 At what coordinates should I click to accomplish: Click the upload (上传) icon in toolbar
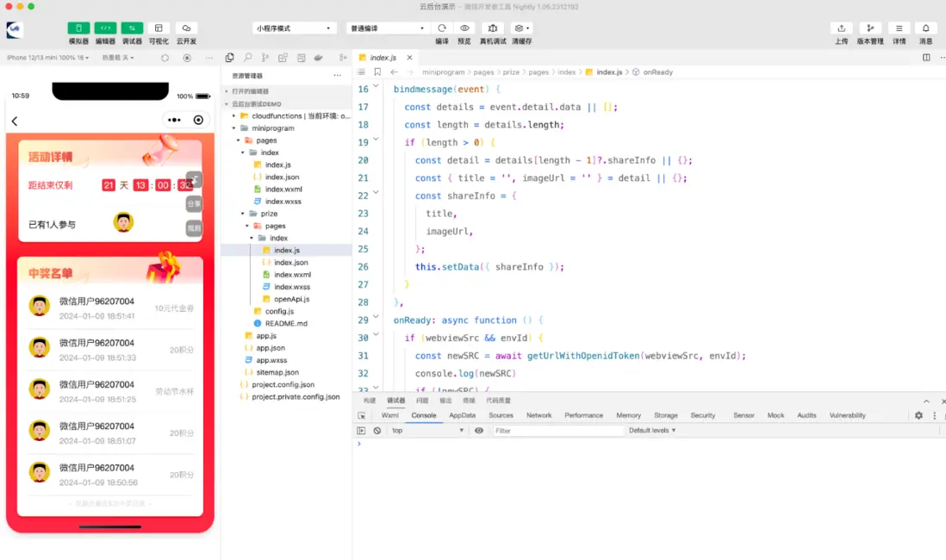[x=841, y=28]
